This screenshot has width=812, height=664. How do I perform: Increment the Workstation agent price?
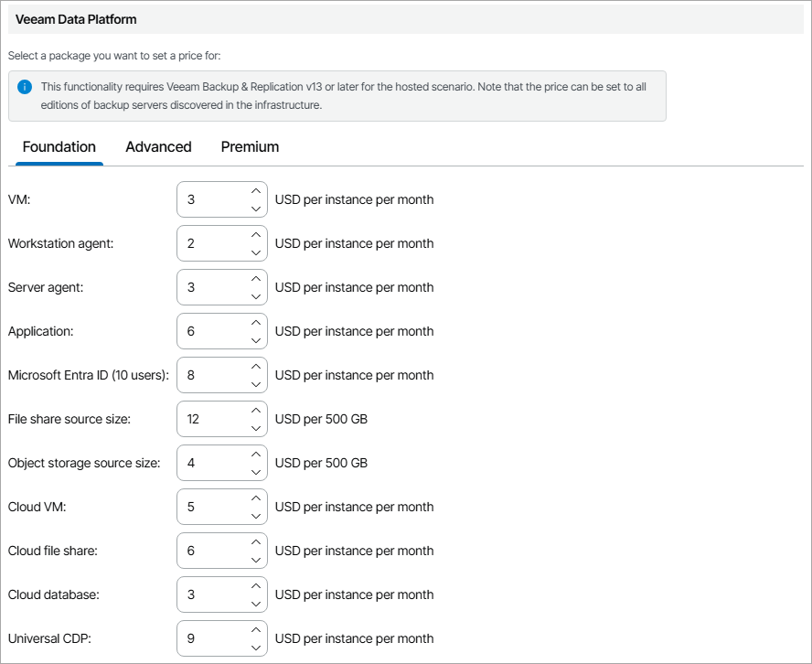(x=256, y=234)
